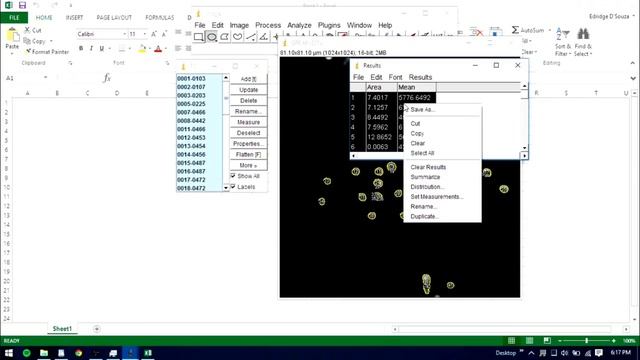Expand the Paste options dropdown arrow
The width and height of the screenshot is (640, 360).
[12, 52]
